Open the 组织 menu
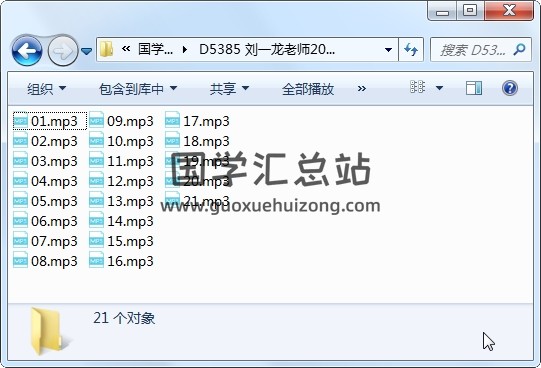 pyautogui.click(x=47, y=89)
